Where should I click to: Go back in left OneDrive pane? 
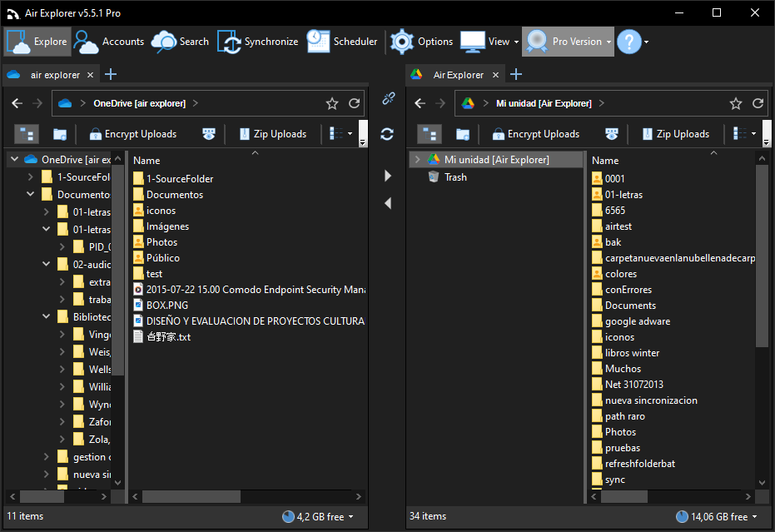click(x=17, y=103)
